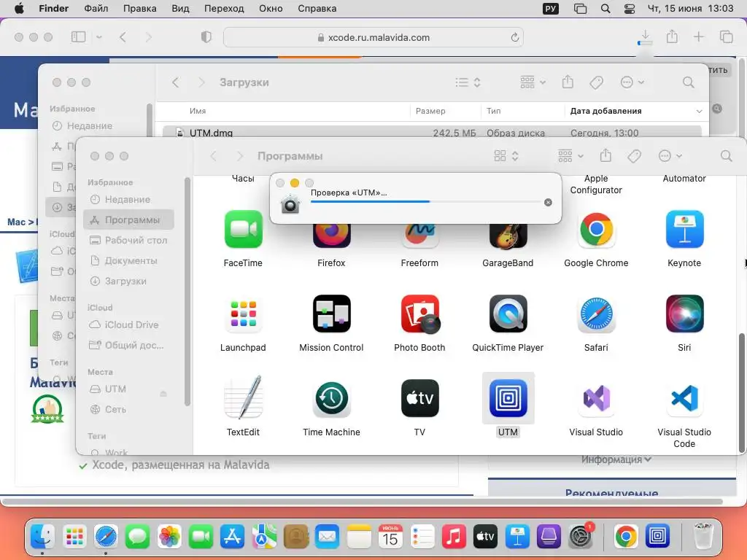The height and width of the screenshot is (560, 747).
Task: Select Программы in the sidebar
Action: [x=128, y=219]
